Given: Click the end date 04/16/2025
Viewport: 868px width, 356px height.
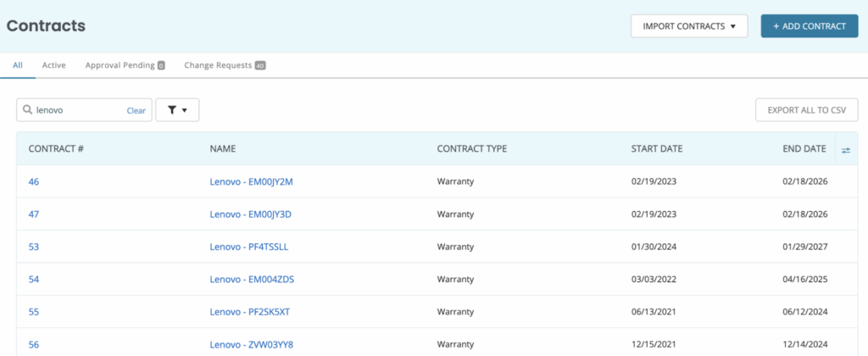Looking at the screenshot, I should (805, 280).
